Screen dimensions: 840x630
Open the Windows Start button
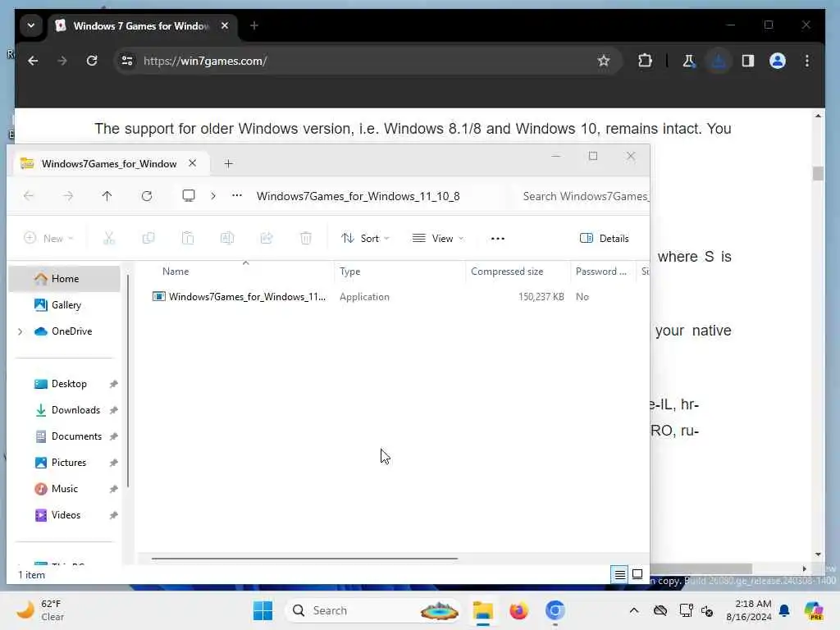(262, 610)
